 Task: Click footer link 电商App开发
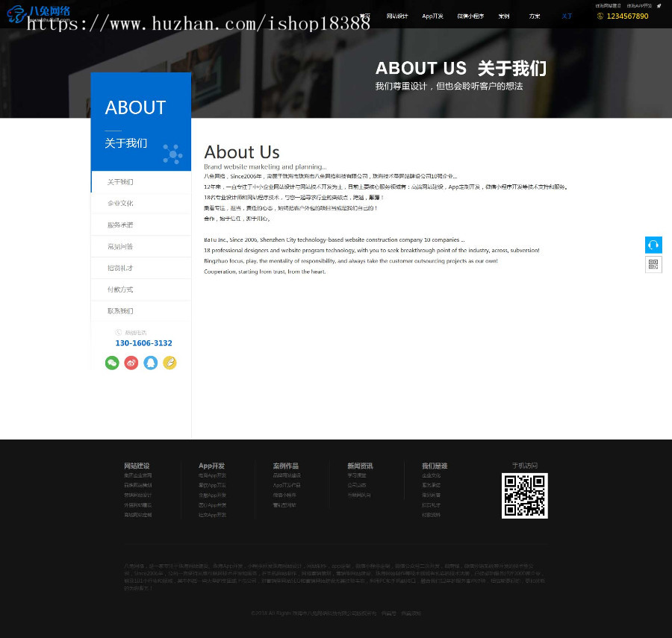pos(212,476)
